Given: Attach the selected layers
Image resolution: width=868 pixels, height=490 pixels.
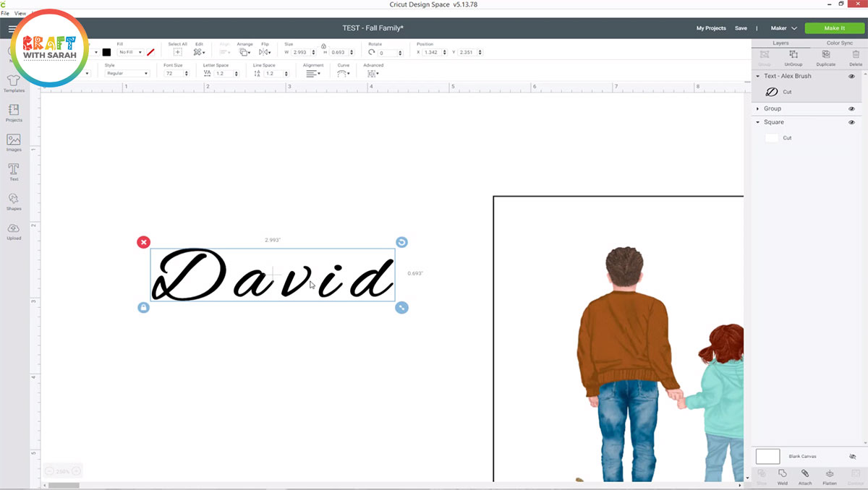Looking at the screenshot, I should coord(805,476).
